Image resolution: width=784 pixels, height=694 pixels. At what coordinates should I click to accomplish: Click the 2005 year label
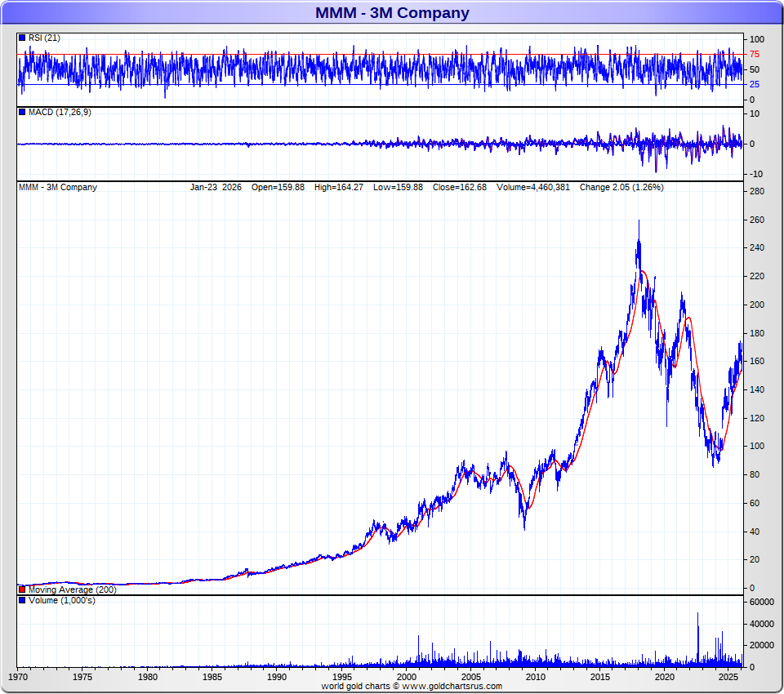pos(471,677)
